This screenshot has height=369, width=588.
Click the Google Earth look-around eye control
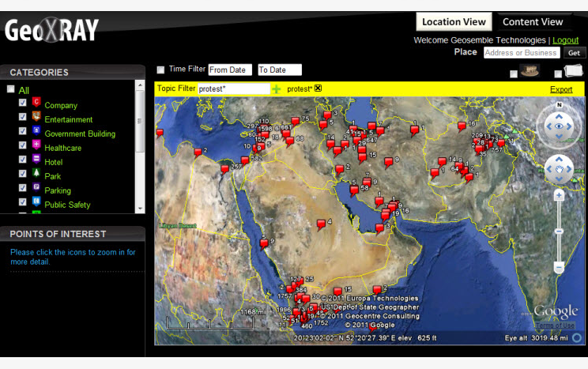559,126
